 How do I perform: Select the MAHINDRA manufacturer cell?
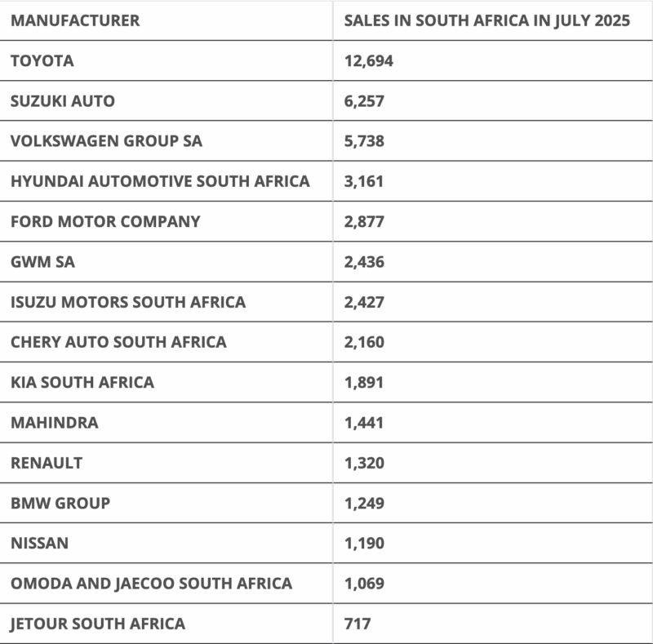point(55,423)
